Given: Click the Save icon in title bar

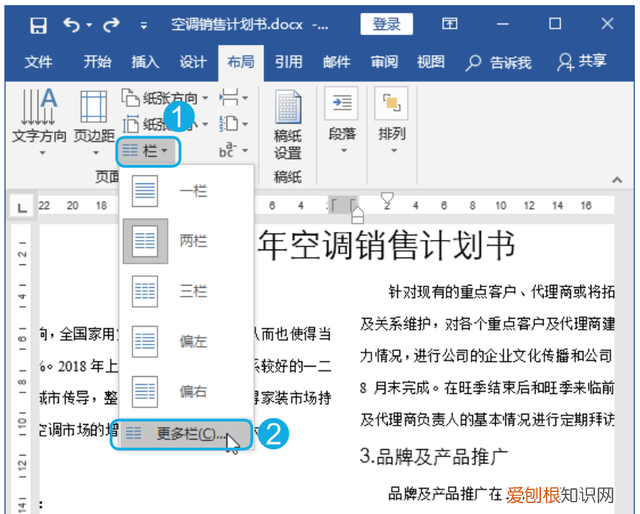Looking at the screenshot, I should [38, 25].
